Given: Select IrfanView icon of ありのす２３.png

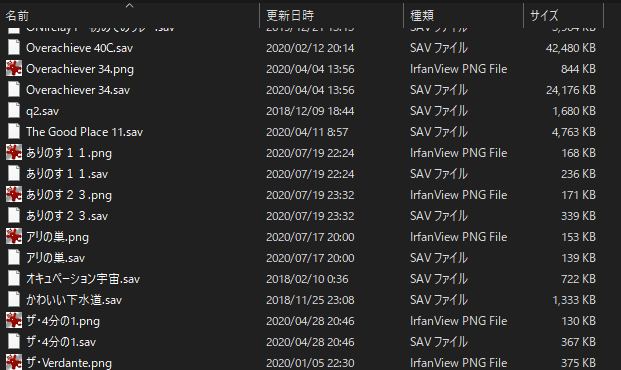Looking at the screenshot, I should tap(14, 195).
